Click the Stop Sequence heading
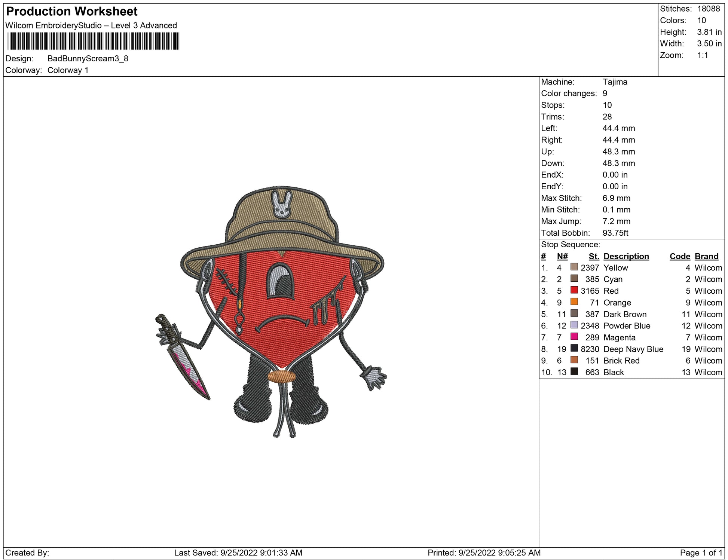Image resolution: width=728 pixels, height=560 pixels. pyautogui.click(x=570, y=244)
